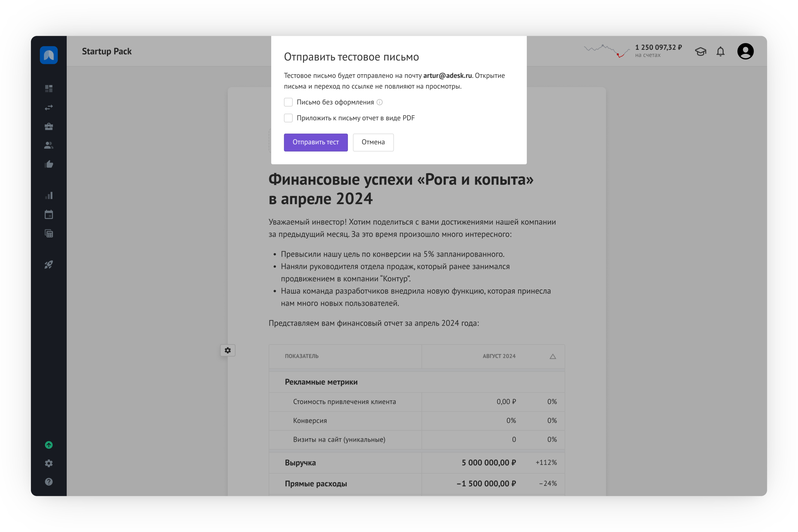Click the 1 250 097,32 ₽ account balance
The height and width of the screenshot is (532, 798).
click(658, 47)
